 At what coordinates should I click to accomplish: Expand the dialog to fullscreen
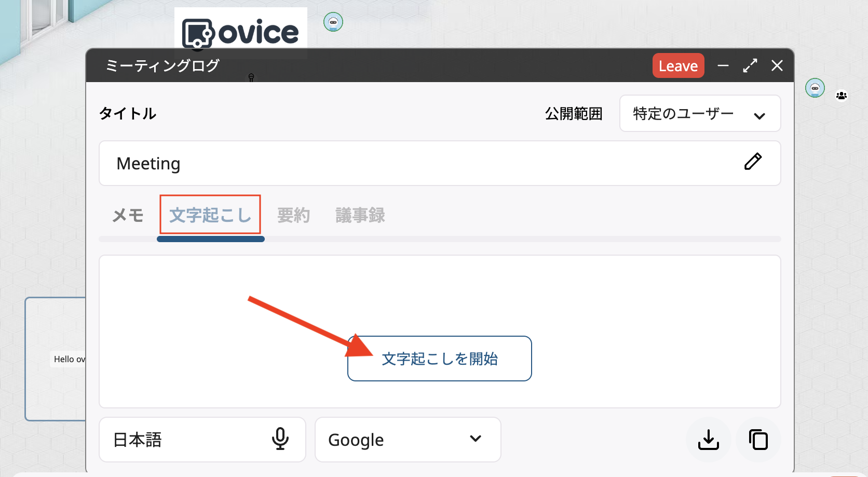(x=750, y=65)
